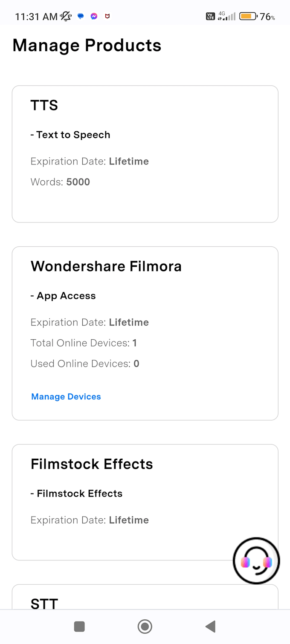Tap the Total Online Devices line
The width and height of the screenshot is (290, 644).
pyautogui.click(x=84, y=343)
